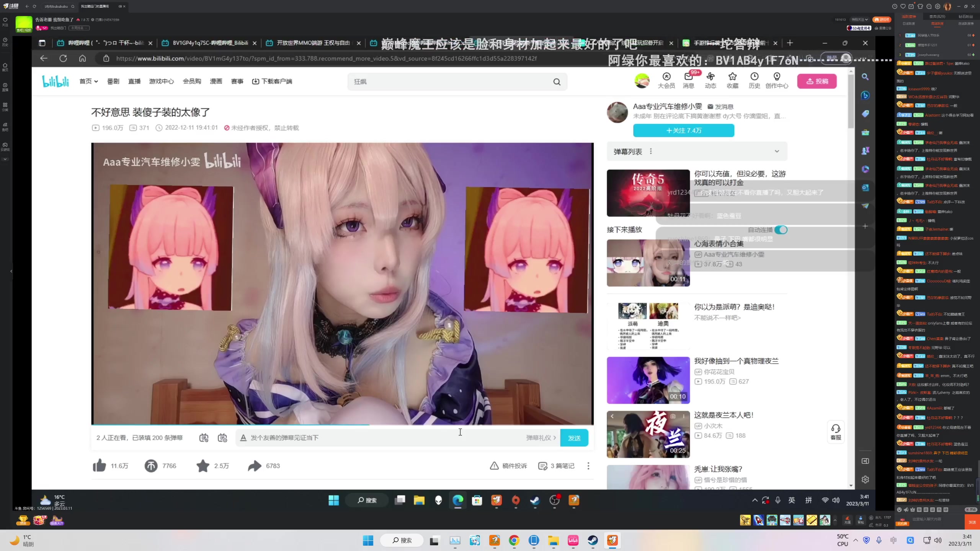Send the rocket gift in Douyu gift bar

[758, 520]
